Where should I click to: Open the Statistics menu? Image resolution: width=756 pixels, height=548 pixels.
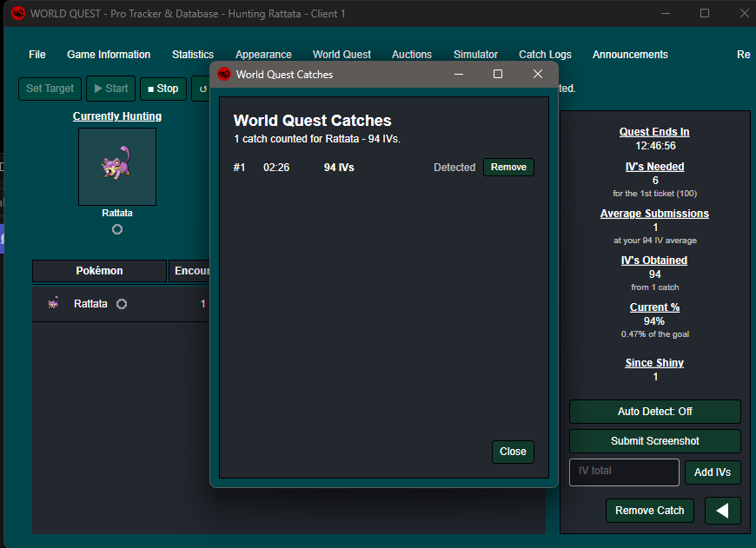(x=193, y=55)
